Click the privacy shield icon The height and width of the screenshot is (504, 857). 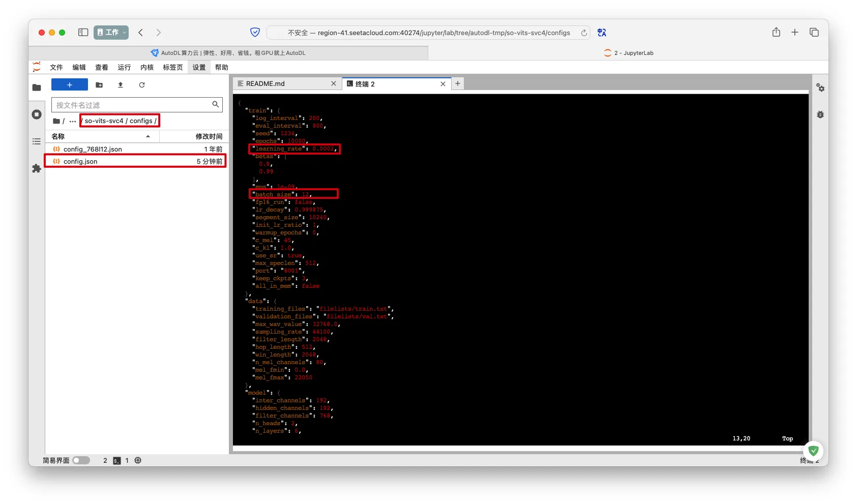click(x=255, y=33)
